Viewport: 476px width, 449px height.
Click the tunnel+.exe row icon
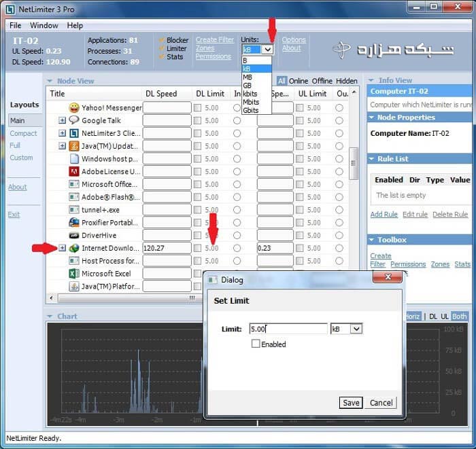[x=73, y=210]
